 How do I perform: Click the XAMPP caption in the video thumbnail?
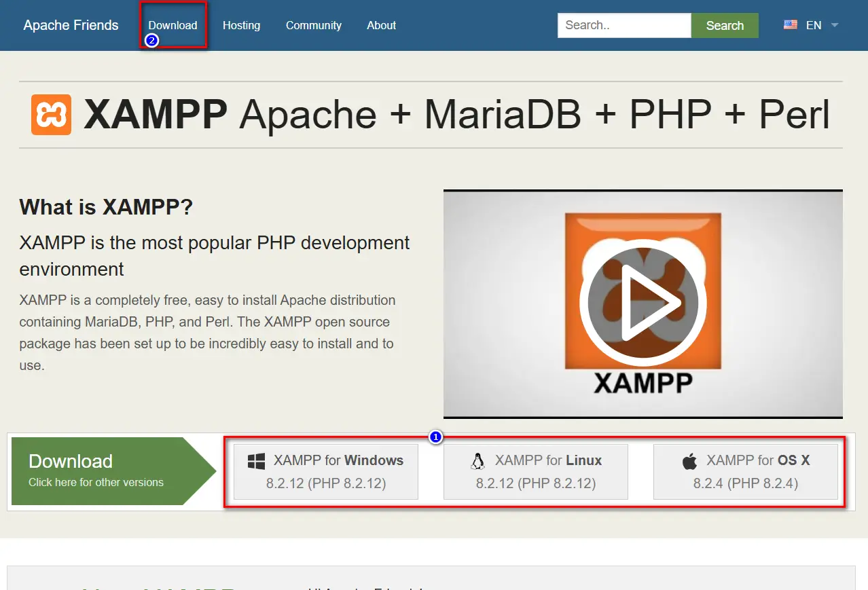(643, 383)
